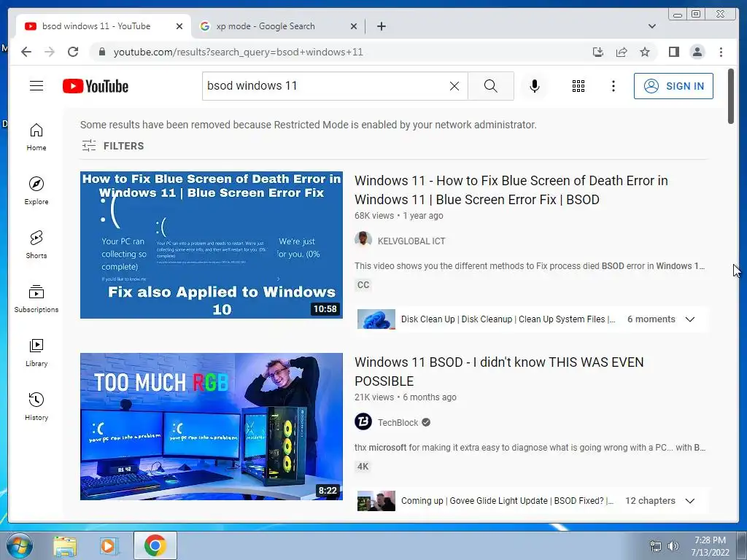
Task: Go to Home in the sidebar
Action: pos(36,137)
